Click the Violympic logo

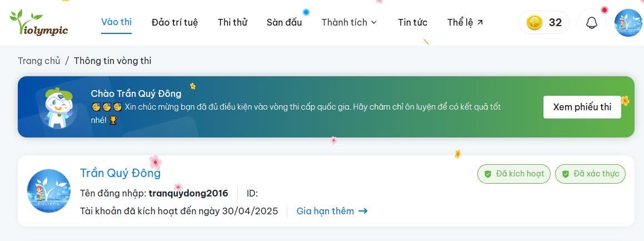coord(38,23)
